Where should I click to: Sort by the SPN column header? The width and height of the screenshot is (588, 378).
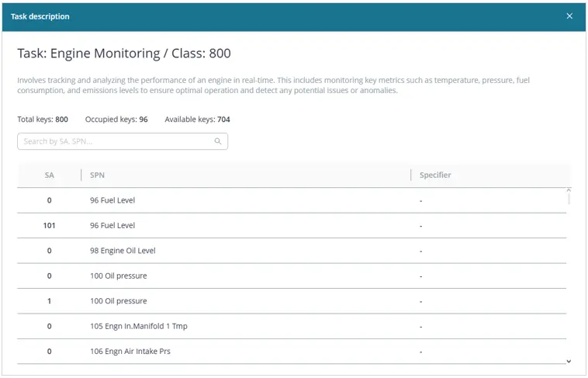pyautogui.click(x=97, y=175)
